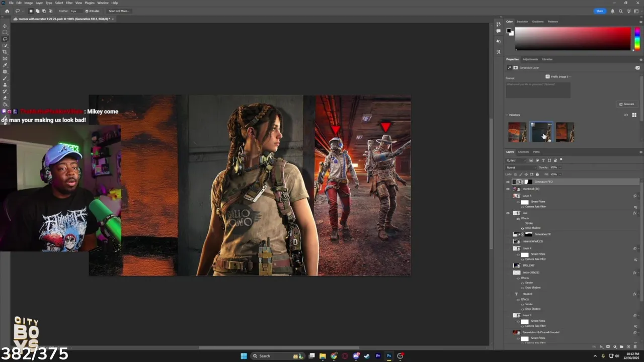Click the Home icon in options bar
This screenshot has width=644, height=362.
coord(7,11)
